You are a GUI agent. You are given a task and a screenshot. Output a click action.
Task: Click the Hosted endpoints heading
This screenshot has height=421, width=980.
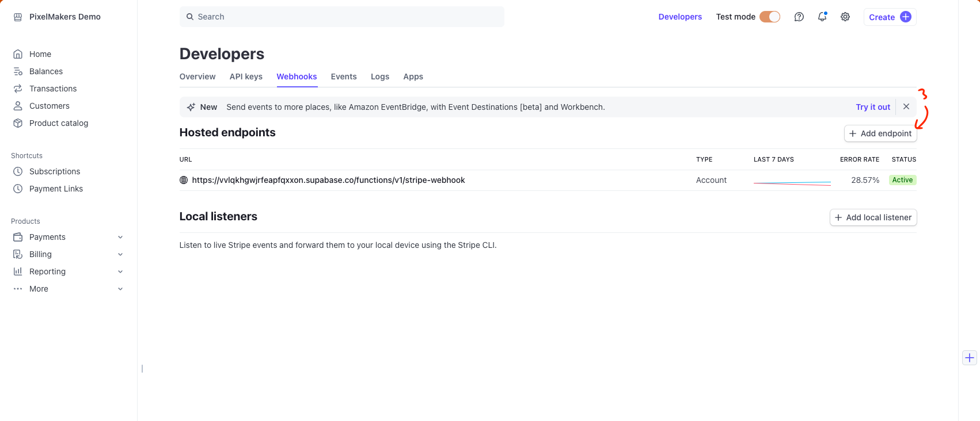tap(227, 132)
